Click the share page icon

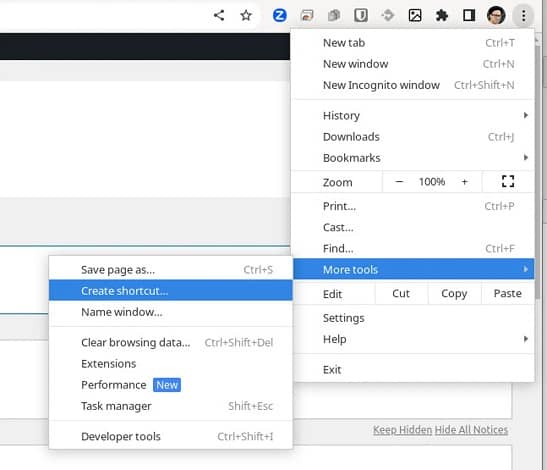pos(219,15)
